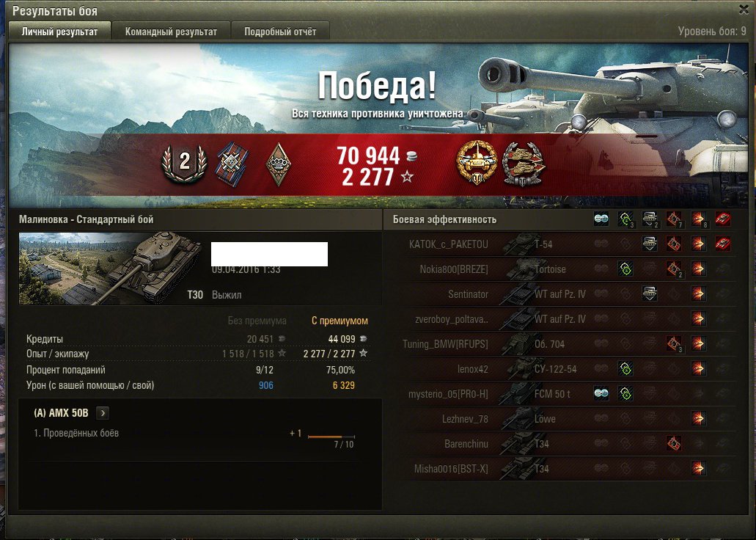Click the mastery badge class 2 medal
756x540 pixels.
click(184, 164)
